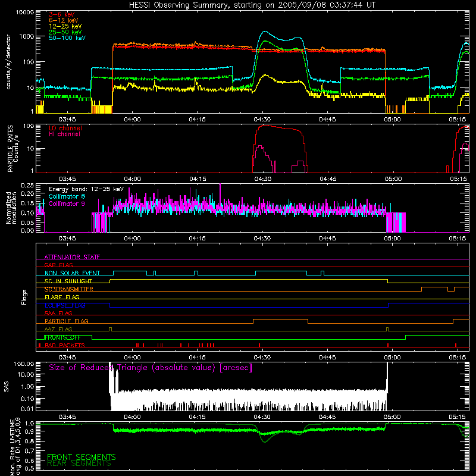The width and height of the screenshot is (476, 476).
Task: Click the '04:00' time label under the SAS plot
Action: [132, 417]
